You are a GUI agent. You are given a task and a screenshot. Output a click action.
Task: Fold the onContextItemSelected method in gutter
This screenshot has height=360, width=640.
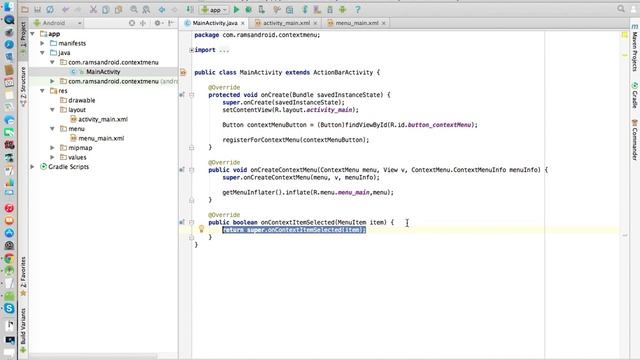coord(191,222)
